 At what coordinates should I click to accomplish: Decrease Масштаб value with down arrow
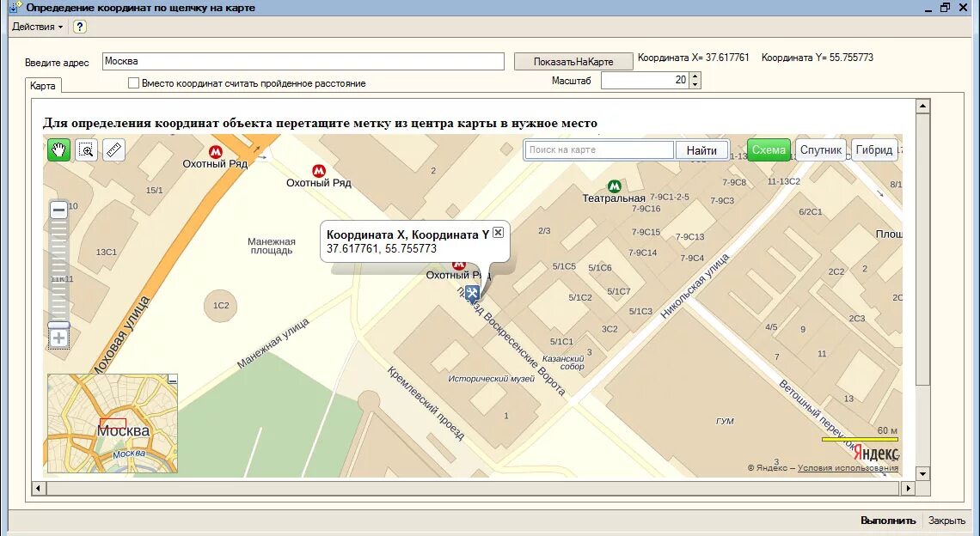(x=695, y=84)
